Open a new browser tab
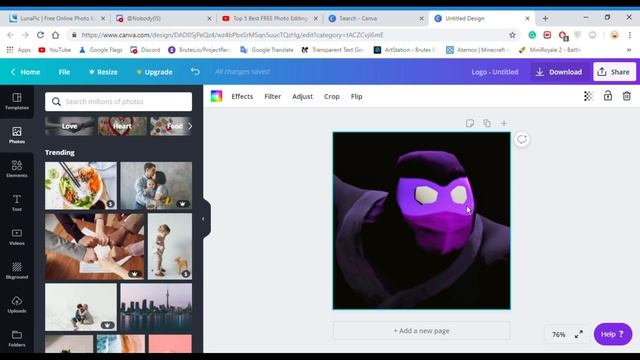640x360 pixels. point(545,18)
